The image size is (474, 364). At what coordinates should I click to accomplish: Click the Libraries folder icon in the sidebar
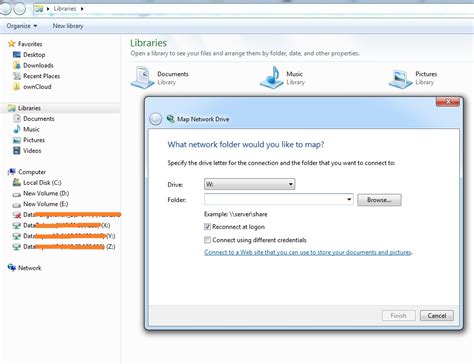(12, 108)
